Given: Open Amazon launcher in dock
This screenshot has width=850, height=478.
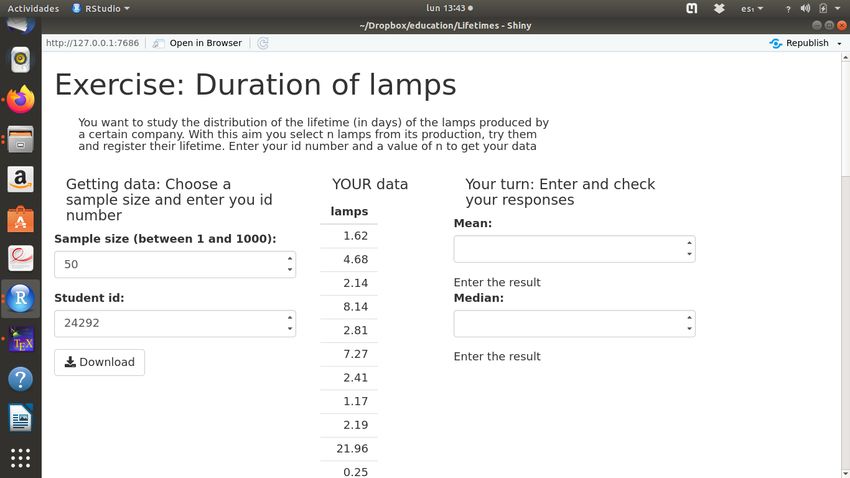Looking at the screenshot, I should 21,179.
